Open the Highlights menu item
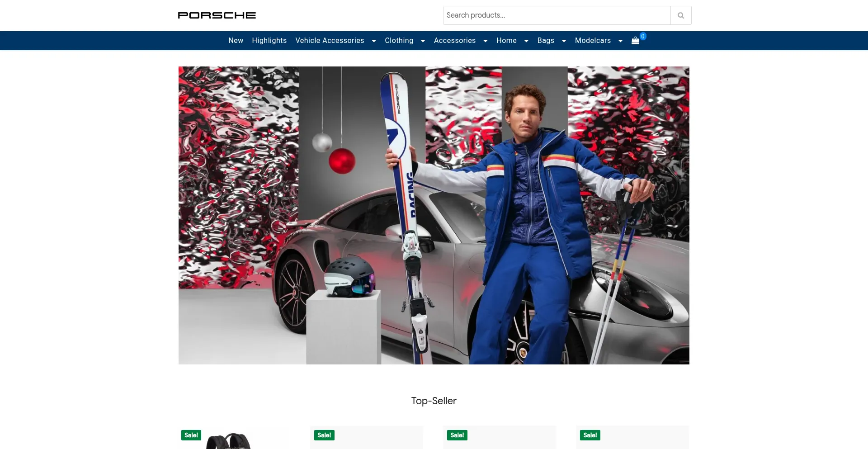This screenshot has height=449, width=868. 269,41
